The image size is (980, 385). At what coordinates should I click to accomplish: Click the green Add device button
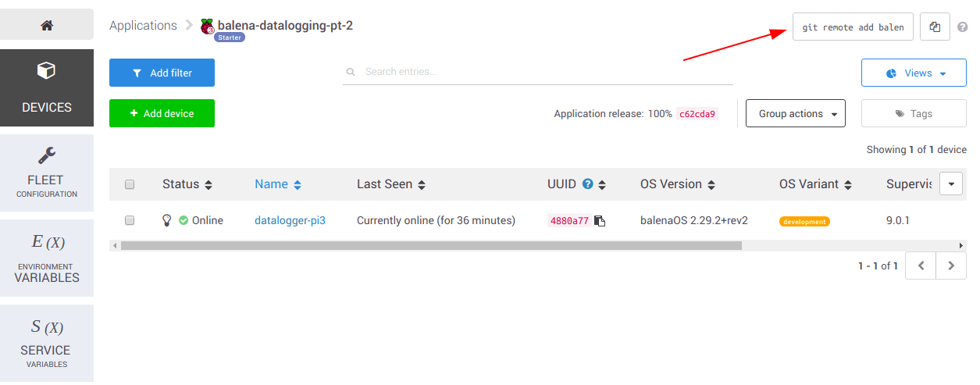162,113
